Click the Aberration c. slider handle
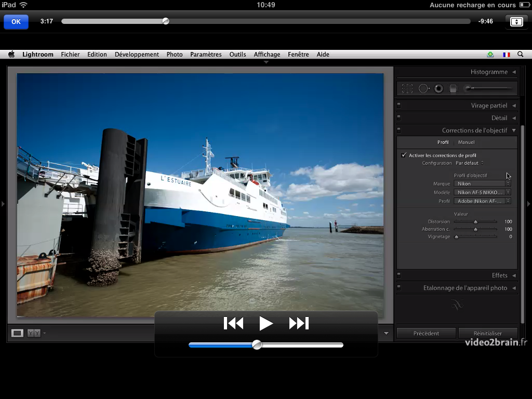532x399 pixels. tap(476, 229)
